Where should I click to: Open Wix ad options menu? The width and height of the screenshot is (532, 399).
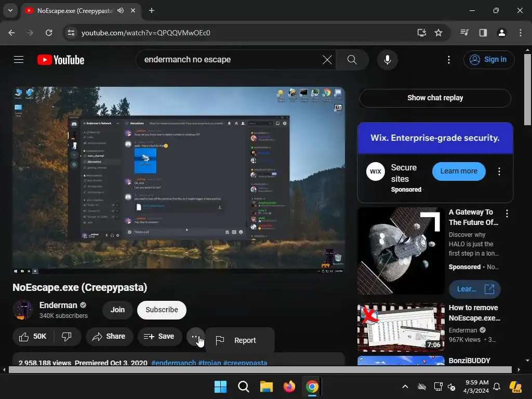(499, 171)
